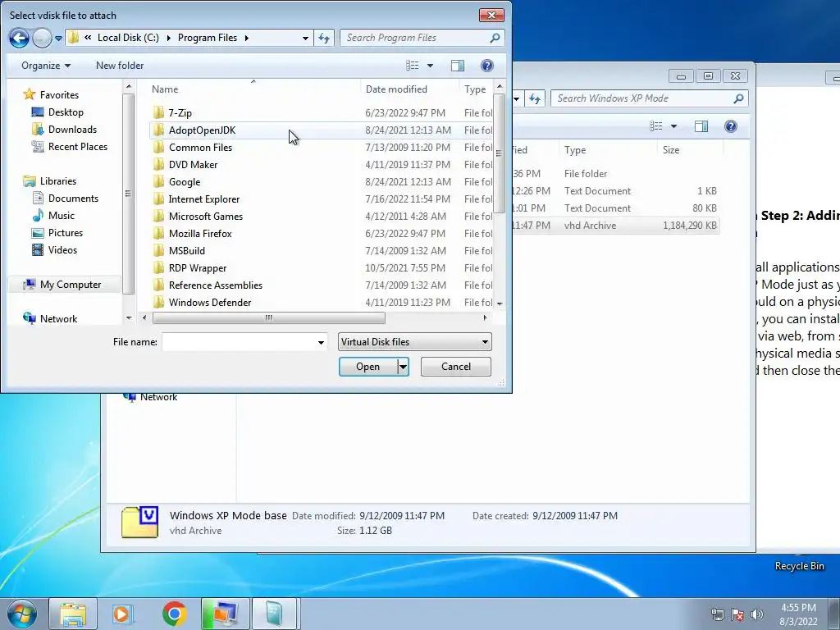840x630 pixels.
Task: Click the volume speaker icon in the system tray
Action: coord(757,614)
